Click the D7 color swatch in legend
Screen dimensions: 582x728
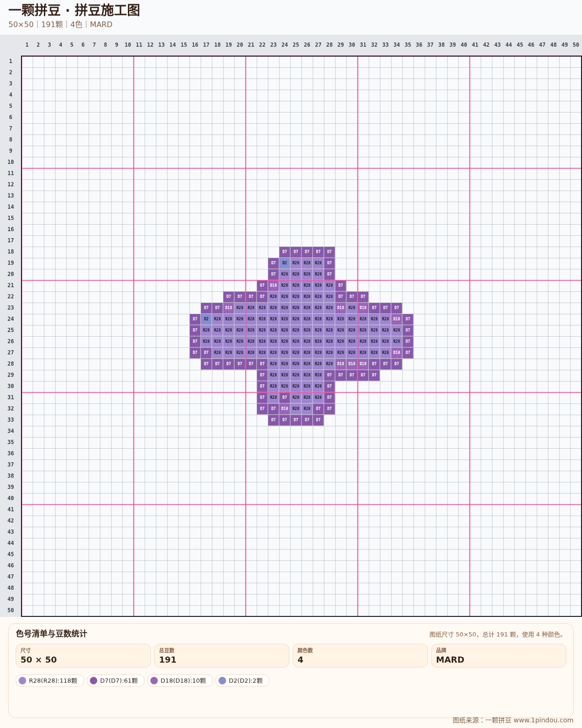93,680
